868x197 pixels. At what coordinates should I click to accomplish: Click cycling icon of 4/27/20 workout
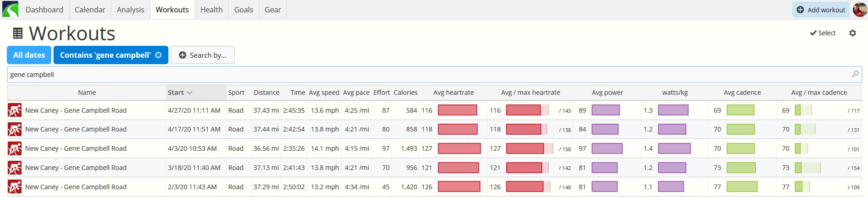[15, 110]
